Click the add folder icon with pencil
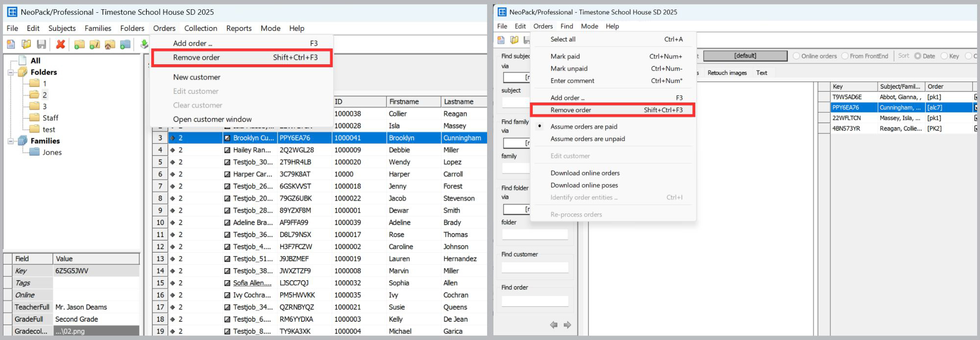This screenshot has width=980, height=340. point(95,44)
